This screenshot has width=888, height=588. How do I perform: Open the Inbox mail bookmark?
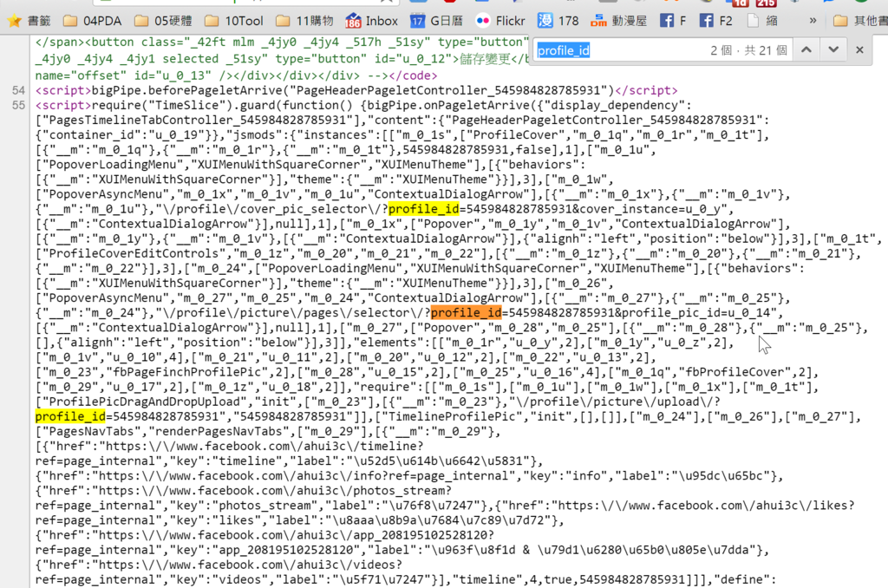371,21
